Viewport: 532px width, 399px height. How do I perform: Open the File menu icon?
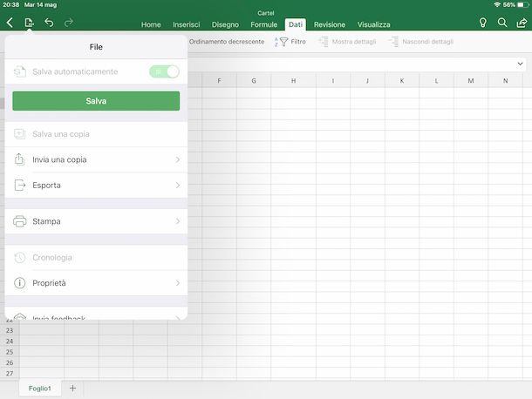tap(29, 23)
